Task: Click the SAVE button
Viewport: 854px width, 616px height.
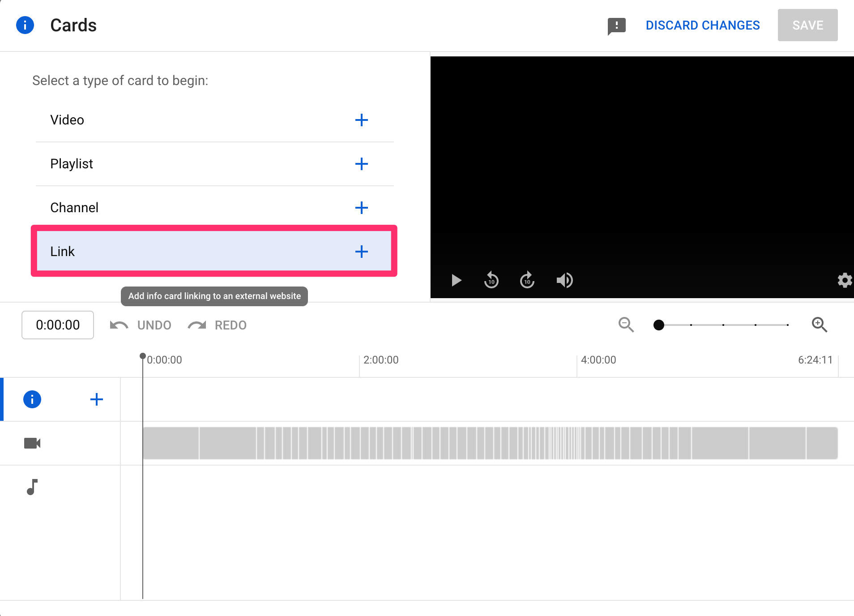Action: 807,25
